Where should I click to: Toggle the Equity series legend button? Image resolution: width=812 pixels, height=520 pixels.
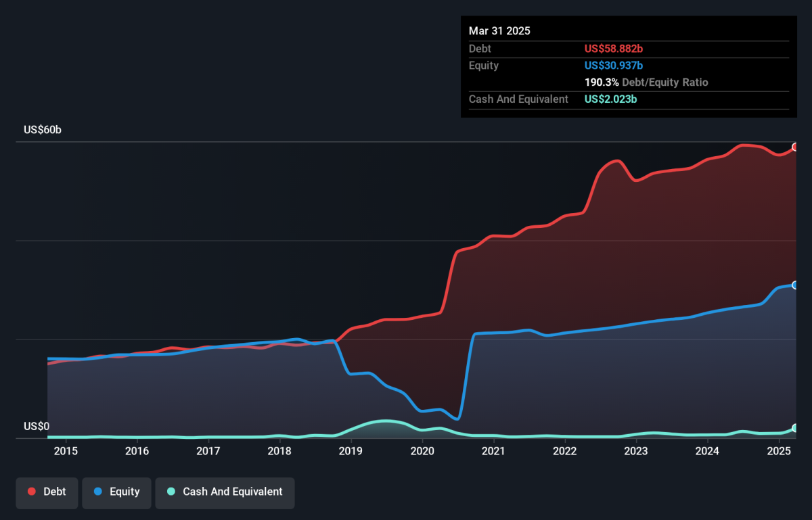tap(117, 492)
